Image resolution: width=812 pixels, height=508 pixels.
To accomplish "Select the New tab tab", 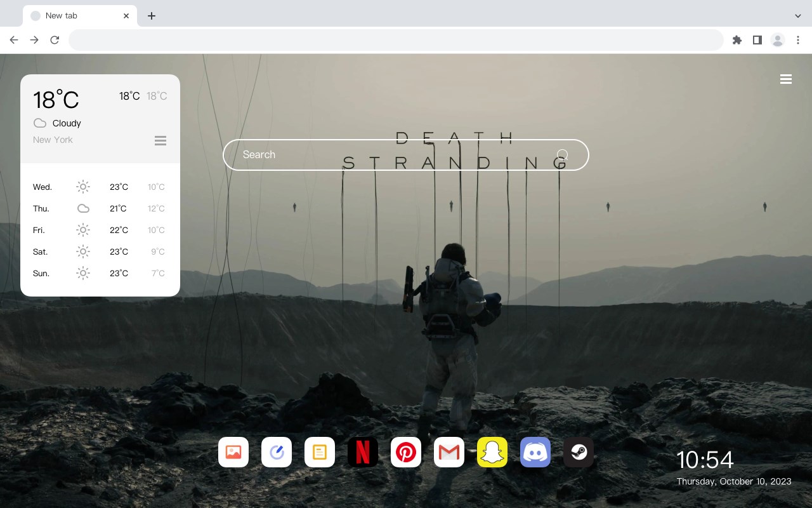I will coord(80,16).
